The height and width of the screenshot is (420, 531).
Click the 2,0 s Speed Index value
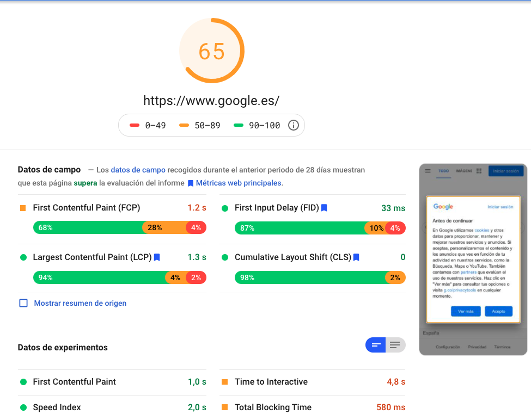tap(197, 407)
